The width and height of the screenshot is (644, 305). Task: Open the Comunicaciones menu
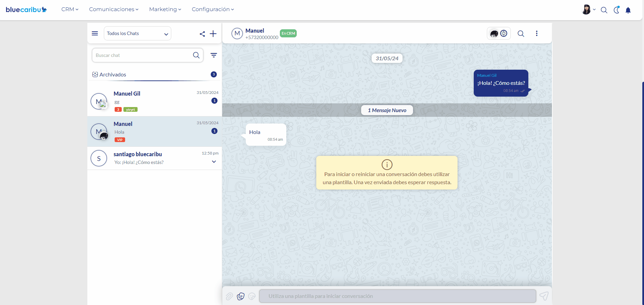(114, 9)
